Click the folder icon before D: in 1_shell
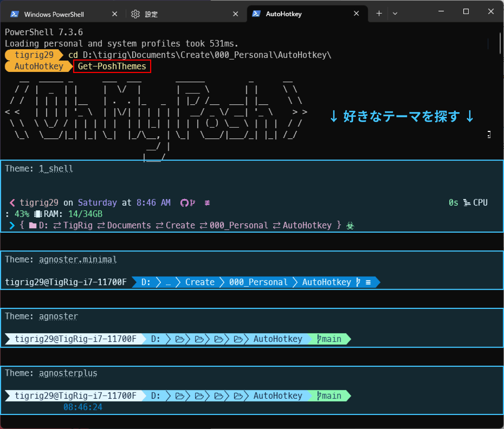 [33, 225]
